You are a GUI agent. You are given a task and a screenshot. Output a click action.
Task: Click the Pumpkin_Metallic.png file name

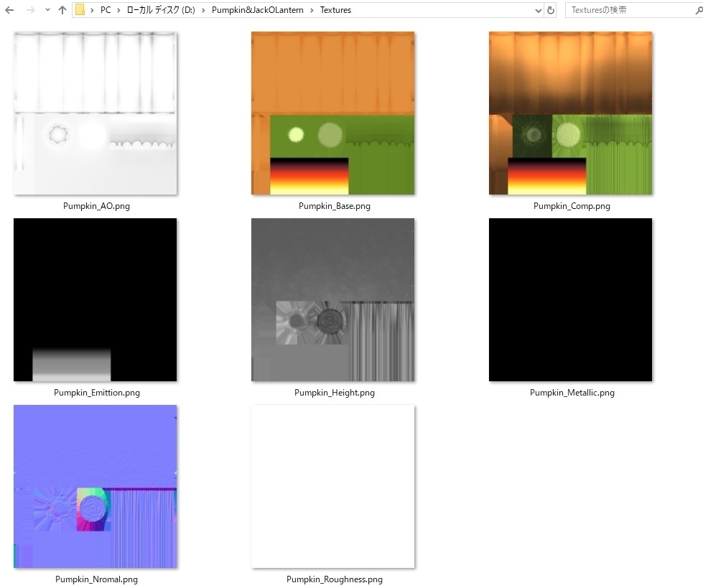click(x=572, y=393)
